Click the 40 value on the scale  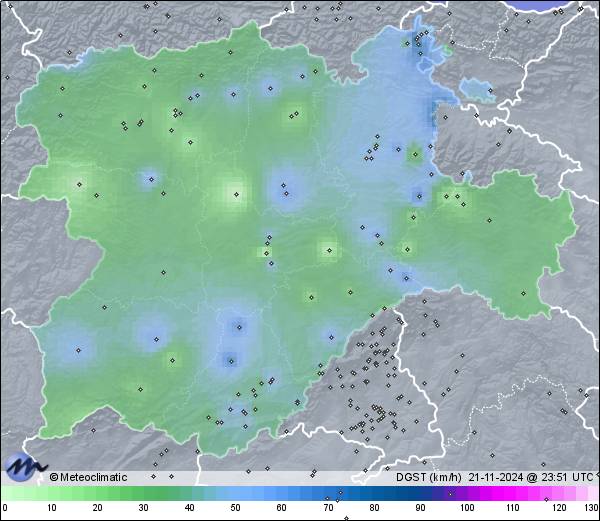[x=190, y=508]
